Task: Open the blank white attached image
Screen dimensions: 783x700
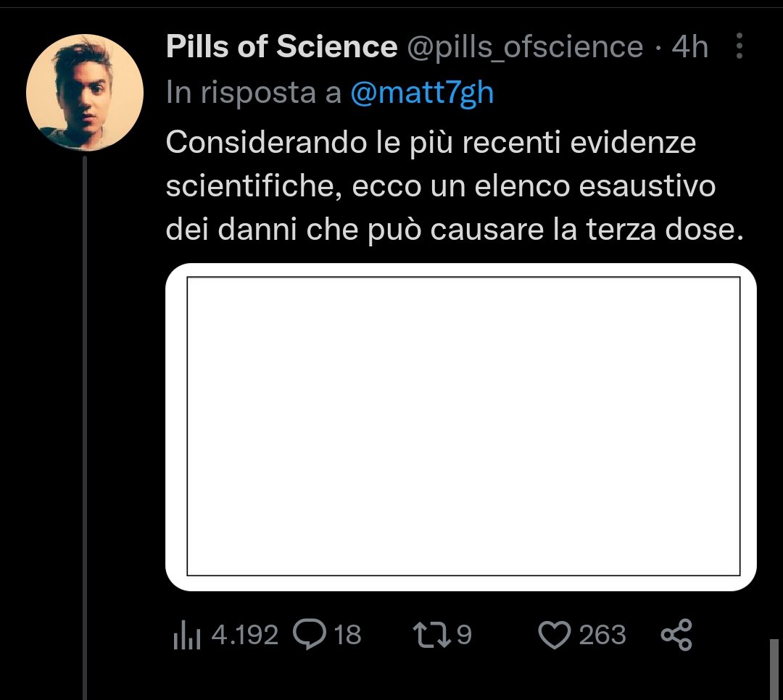Action: (461, 427)
